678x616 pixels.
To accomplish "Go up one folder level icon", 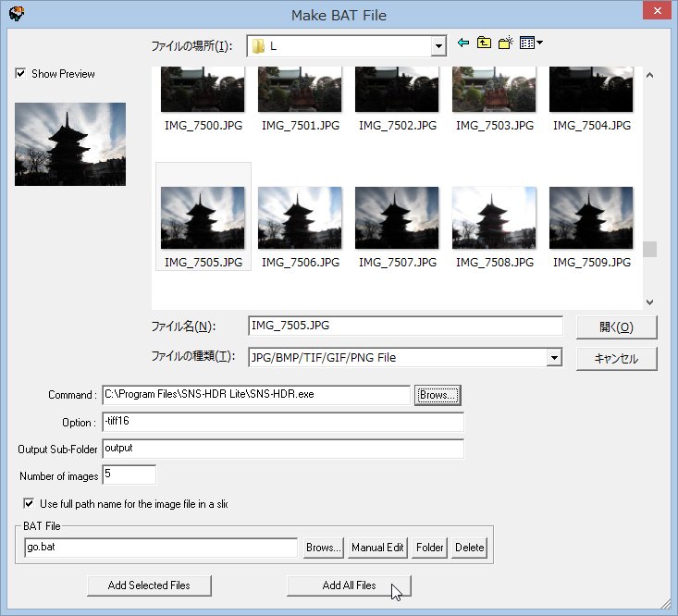I will coord(484,43).
